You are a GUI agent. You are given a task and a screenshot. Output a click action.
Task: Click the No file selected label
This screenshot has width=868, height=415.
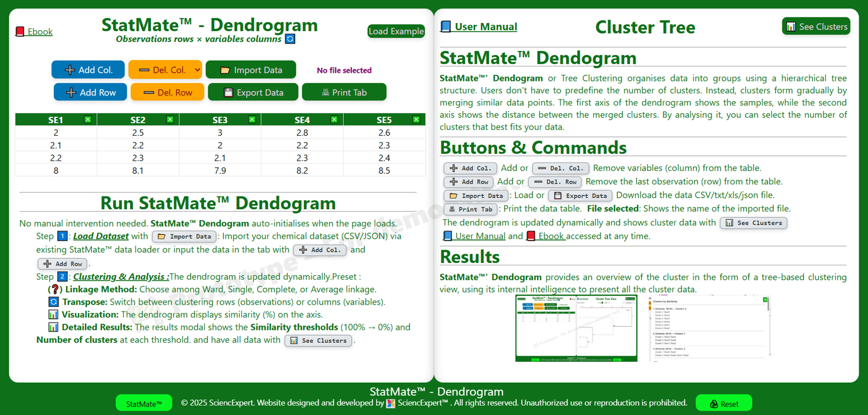tap(344, 71)
